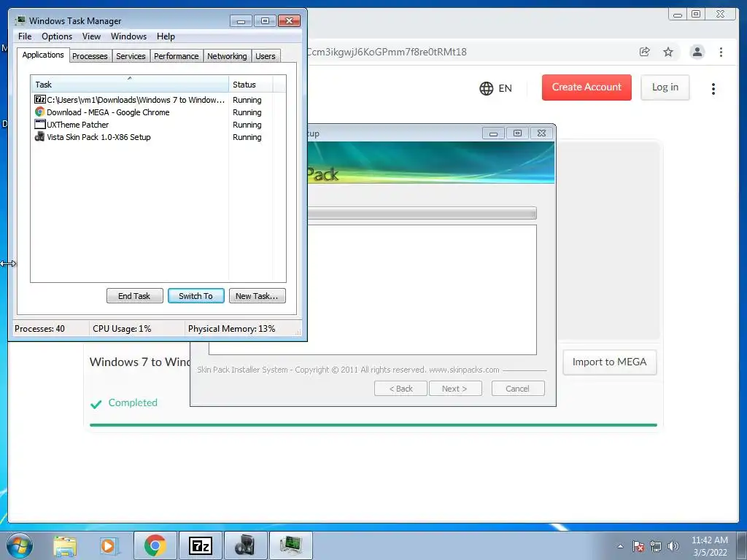Image resolution: width=747 pixels, height=560 pixels.
Task: Select the Applications tab
Action: 43,55
